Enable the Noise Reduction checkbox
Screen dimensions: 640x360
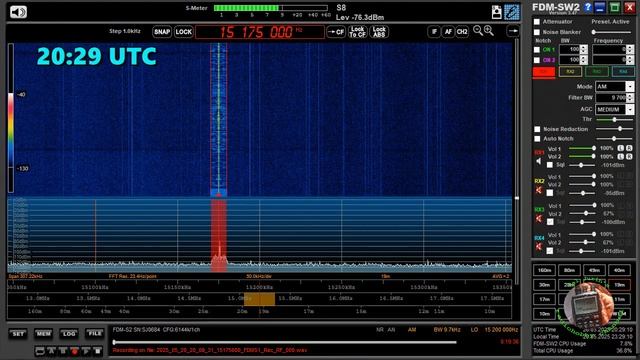pos(537,129)
